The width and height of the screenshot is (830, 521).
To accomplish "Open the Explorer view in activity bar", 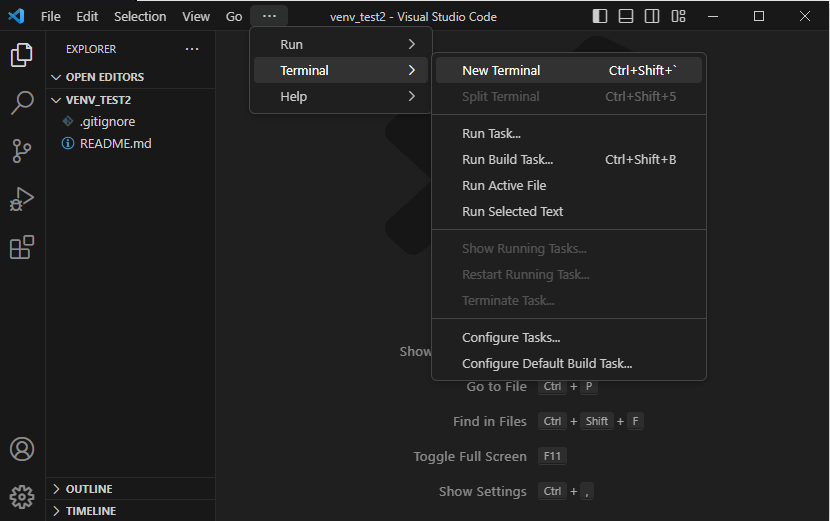I will [x=22, y=55].
